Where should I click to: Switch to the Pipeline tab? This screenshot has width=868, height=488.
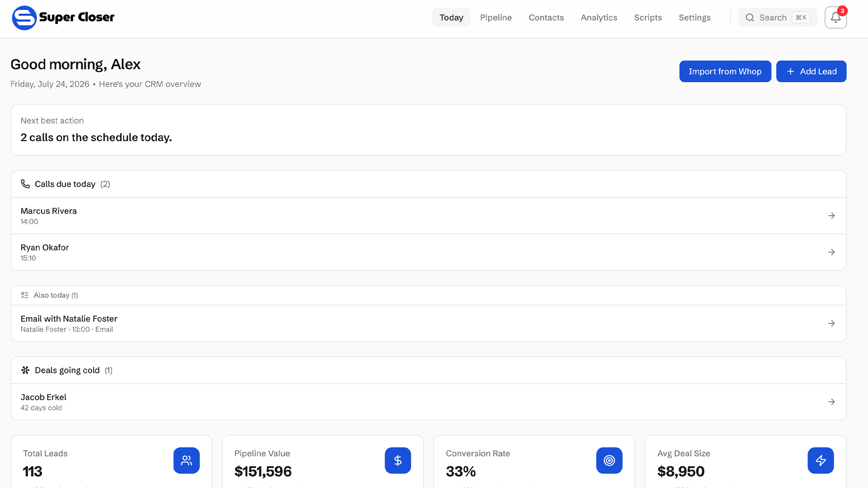[496, 18]
